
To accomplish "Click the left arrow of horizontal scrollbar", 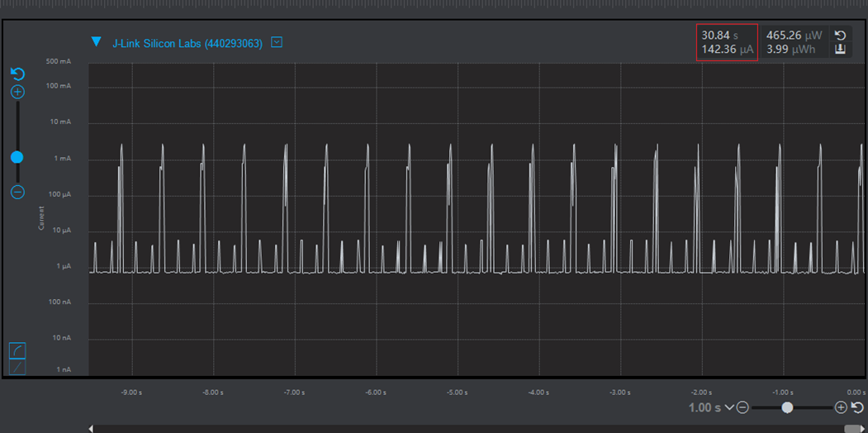I will coord(91,429).
